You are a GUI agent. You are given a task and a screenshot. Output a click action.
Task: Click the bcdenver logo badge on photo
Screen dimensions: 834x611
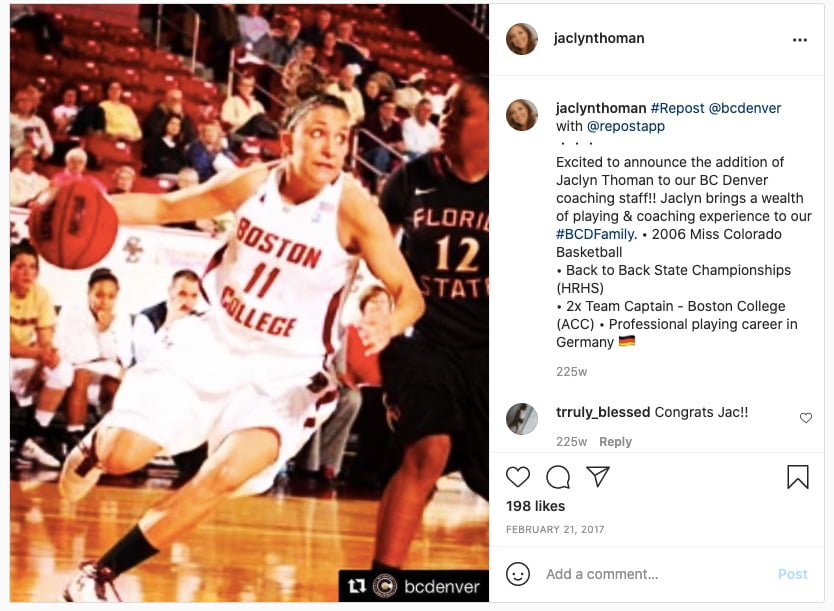[x=385, y=586]
